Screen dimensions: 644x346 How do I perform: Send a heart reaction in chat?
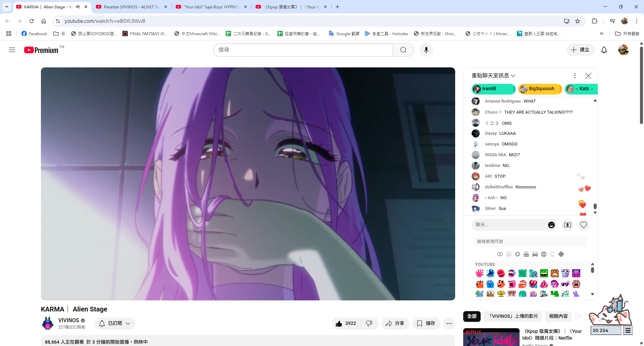point(584,225)
